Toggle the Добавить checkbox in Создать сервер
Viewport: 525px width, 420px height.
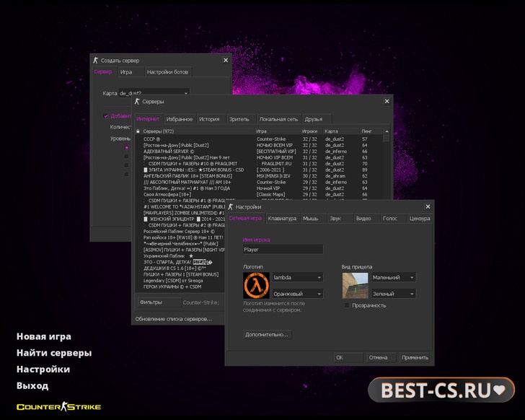(106, 116)
